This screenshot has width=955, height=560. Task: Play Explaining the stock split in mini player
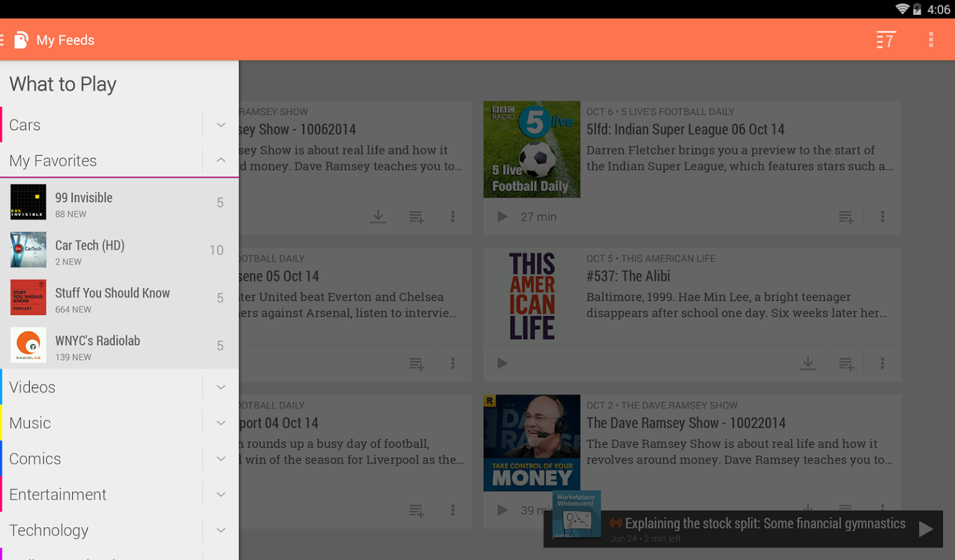pyautogui.click(x=925, y=529)
